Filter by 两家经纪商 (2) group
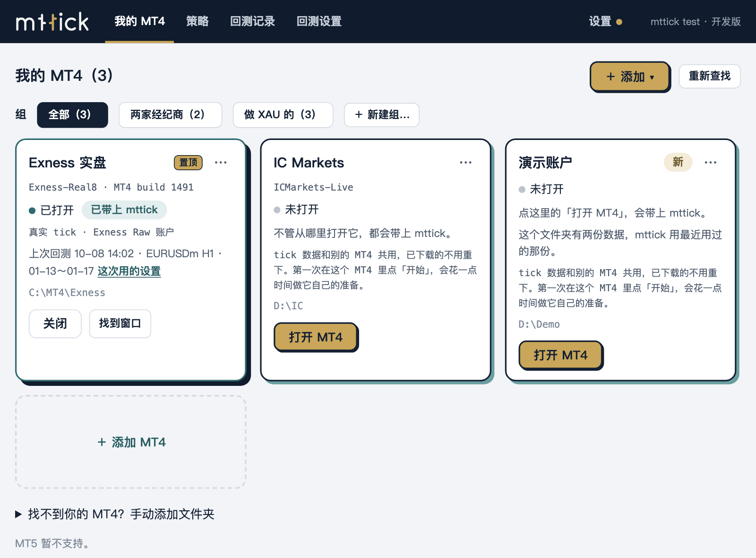This screenshot has width=756, height=558. pos(170,115)
